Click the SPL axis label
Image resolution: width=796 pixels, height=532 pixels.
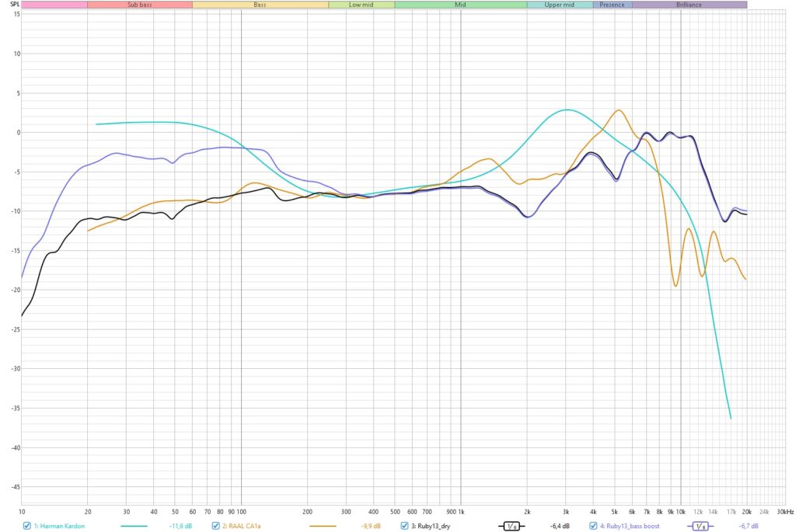click(9, 5)
